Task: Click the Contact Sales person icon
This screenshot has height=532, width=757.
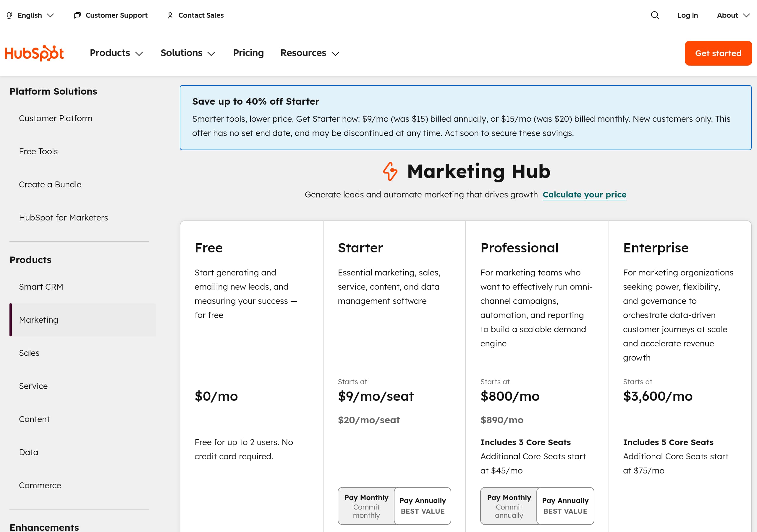Action: [x=170, y=15]
